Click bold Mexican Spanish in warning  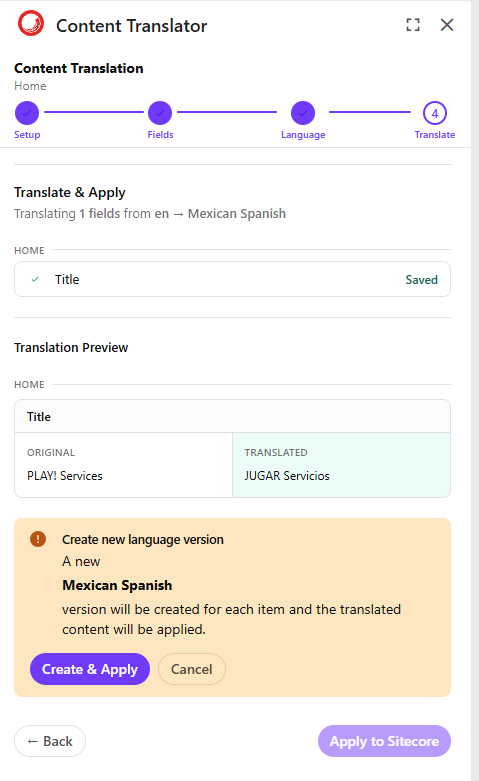[117, 585]
